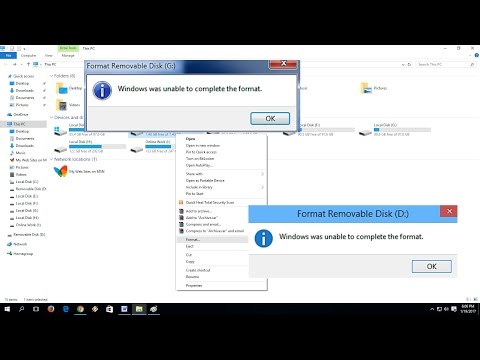Click OK in Format Removable Disk (D:) dialog
The image size is (480, 360).
pos(432,266)
